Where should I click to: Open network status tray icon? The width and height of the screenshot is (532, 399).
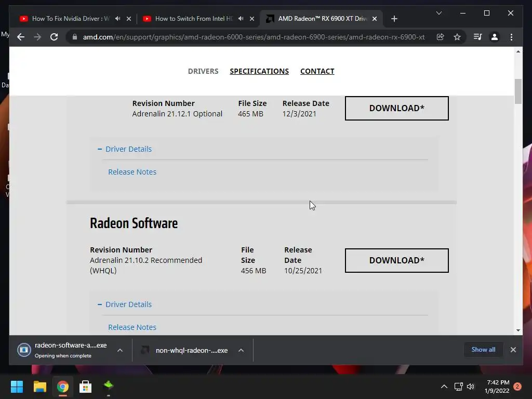[x=459, y=387]
